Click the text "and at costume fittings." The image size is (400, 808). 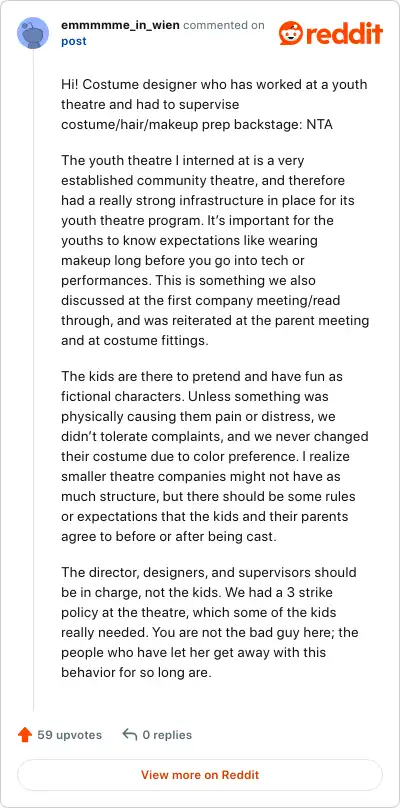click(135, 341)
